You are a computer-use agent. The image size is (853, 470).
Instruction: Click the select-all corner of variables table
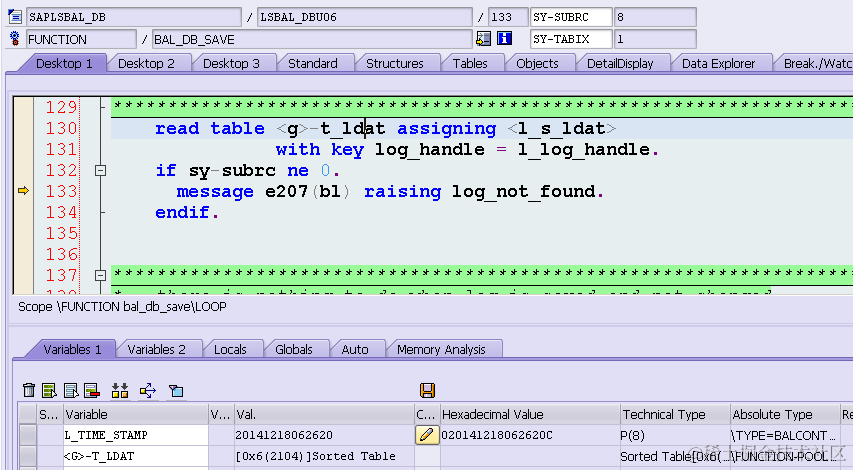point(28,415)
